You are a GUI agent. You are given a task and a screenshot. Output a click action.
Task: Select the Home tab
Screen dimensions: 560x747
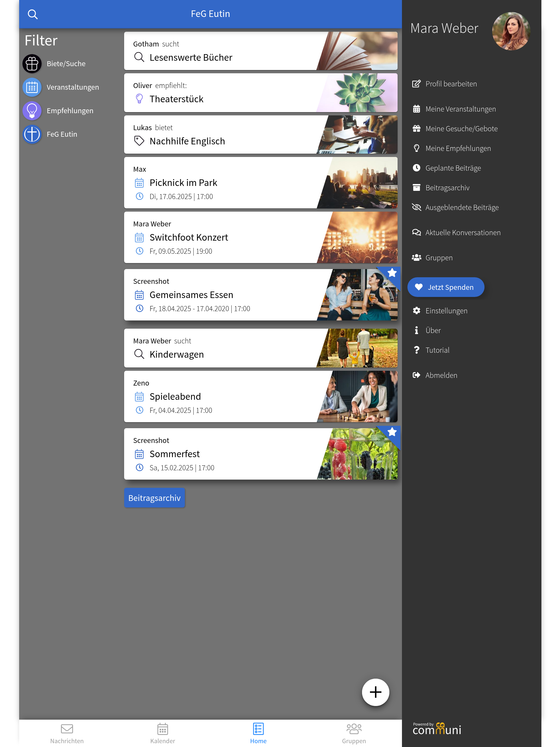coord(258,734)
